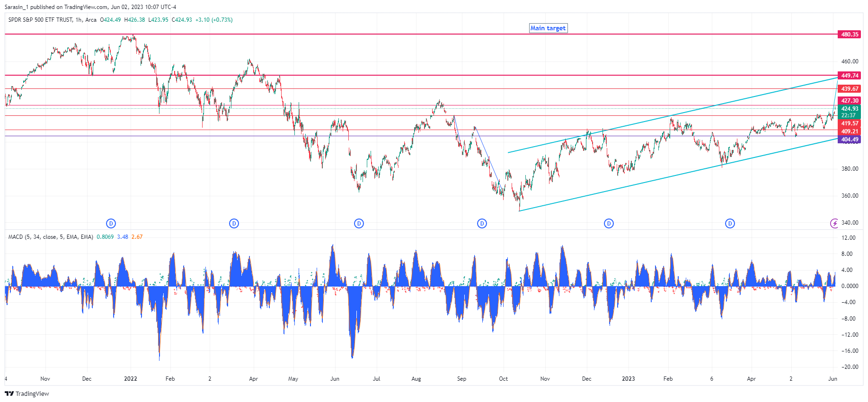
Task: Click the dividend marker near December 2021
Action: point(111,223)
